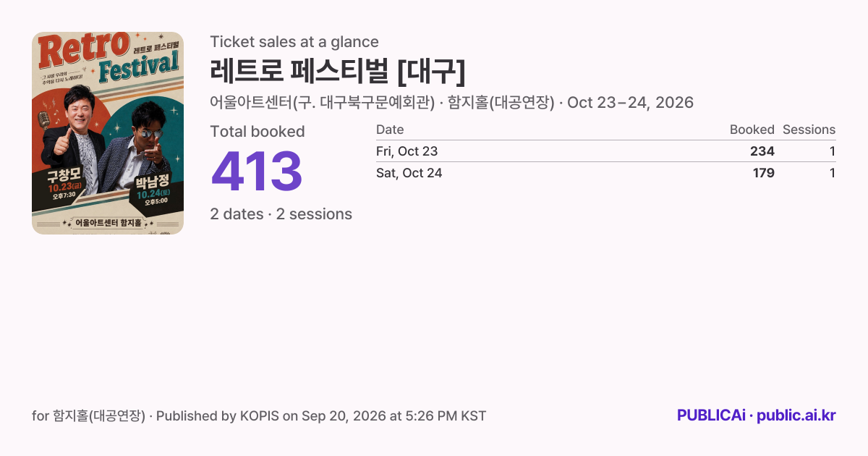Click the Total booked label
This screenshot has width=868, height=456.
258,132
